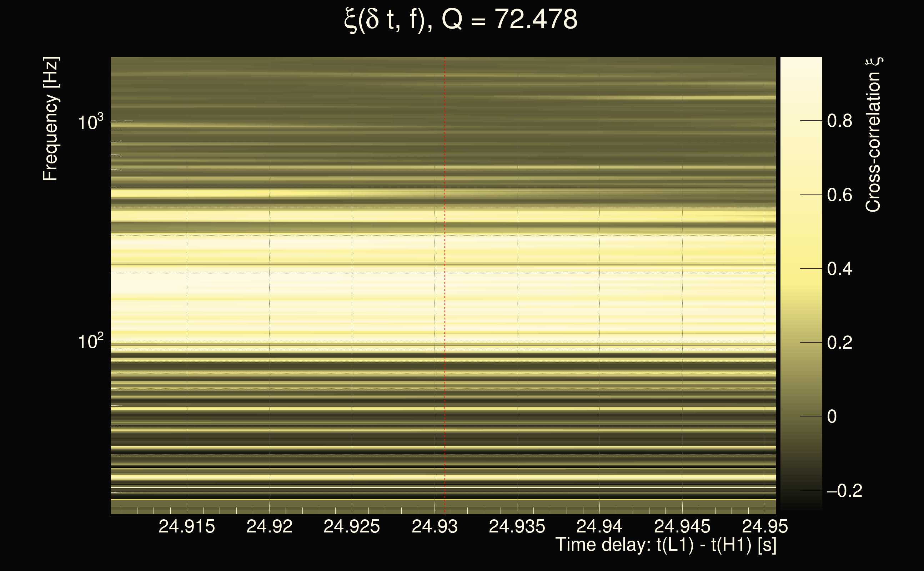Click the 24.925 tick label on the x-axis

click(x=352, y=526)
